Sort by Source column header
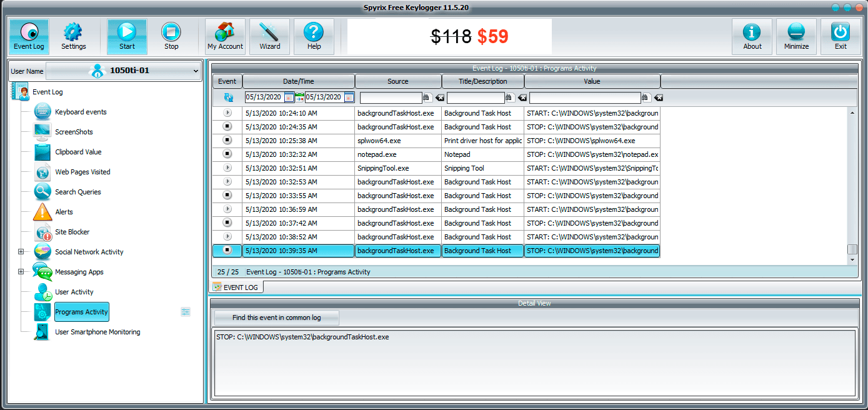 [x=398, y=81]
